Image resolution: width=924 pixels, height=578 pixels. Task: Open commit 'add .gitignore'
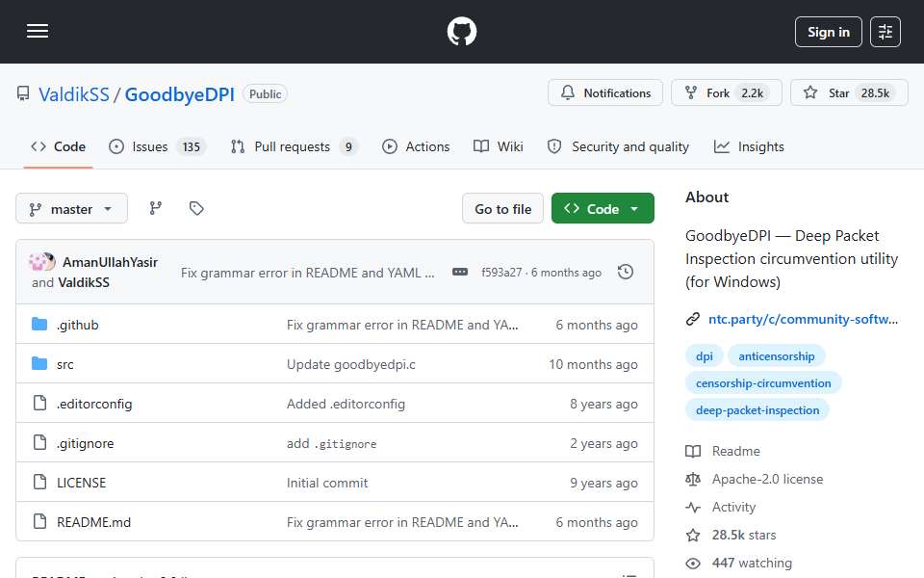[x=332, y=443]
